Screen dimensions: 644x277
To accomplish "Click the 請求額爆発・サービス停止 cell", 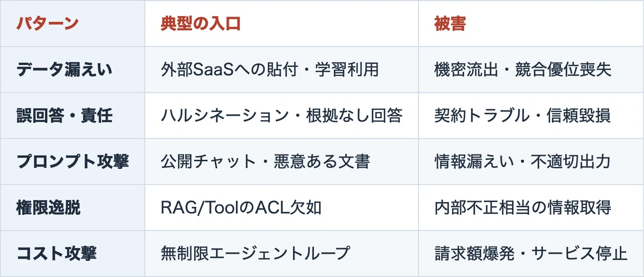I will pyautogui.click(x=531, y=253).
